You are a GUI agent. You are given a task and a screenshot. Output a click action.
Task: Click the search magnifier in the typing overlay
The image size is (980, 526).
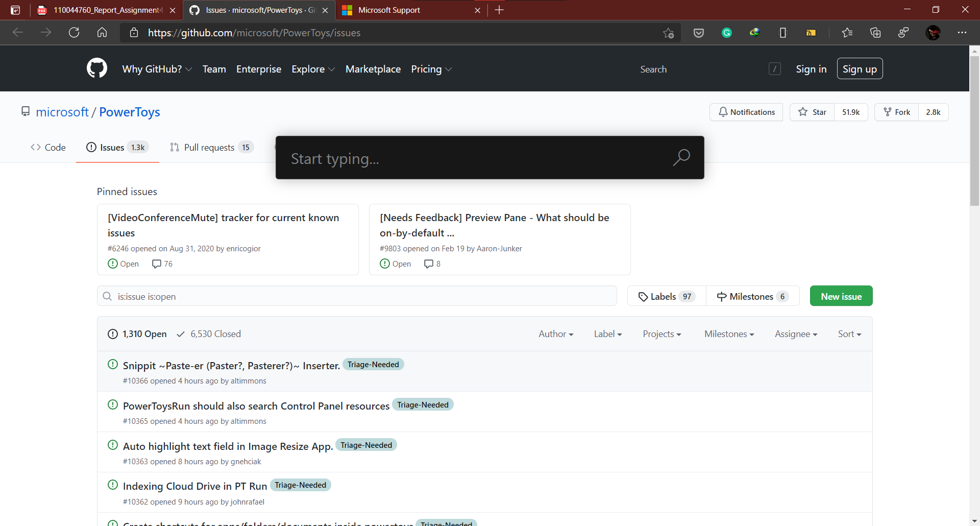click(681, 158)
